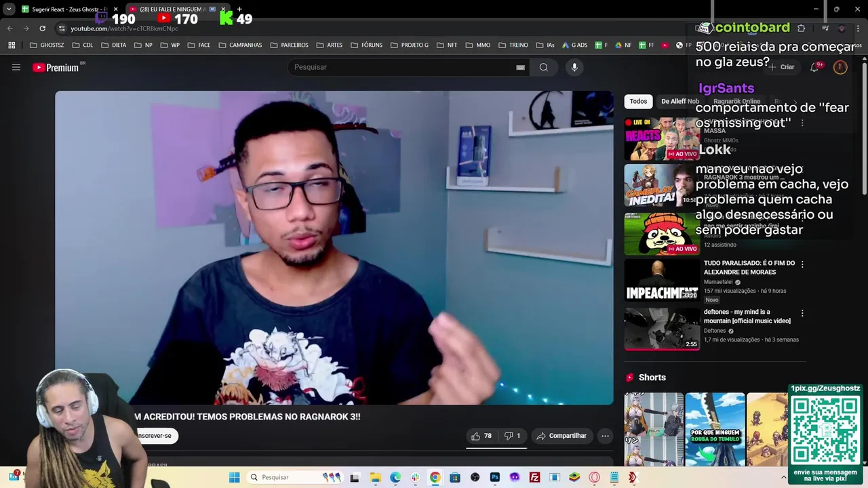868x488 pixels.
Task: Open YouTube notifications bell
Action: point(815,67)
